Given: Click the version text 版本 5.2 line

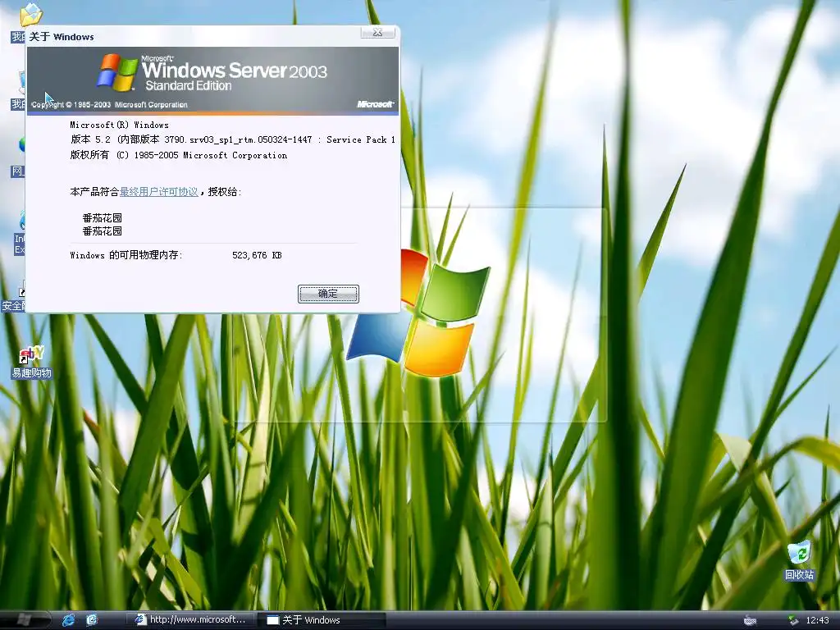Looking at the screenshot, I should coord(233,139).
